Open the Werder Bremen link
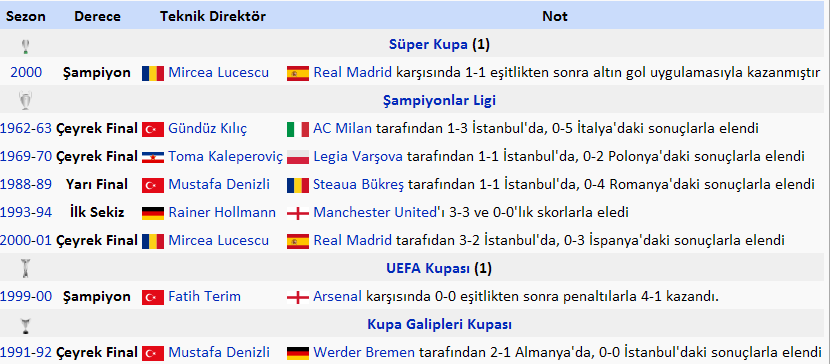Screen dimensions: 836x364 pyautogui.click(x=364, y=352)
